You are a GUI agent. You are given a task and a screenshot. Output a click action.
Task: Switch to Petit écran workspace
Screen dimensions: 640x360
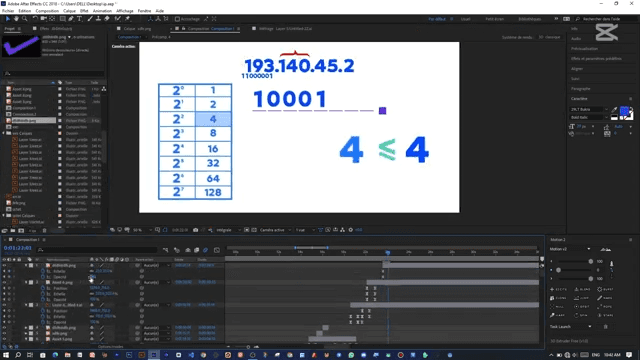click(495, 19)
